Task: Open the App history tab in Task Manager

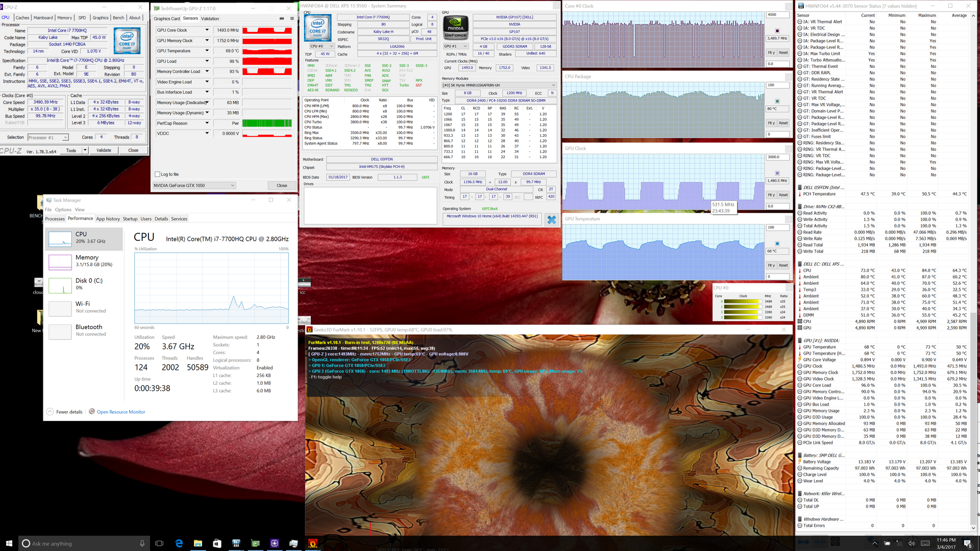Action: pyautogui.click(x=108, y=219)
